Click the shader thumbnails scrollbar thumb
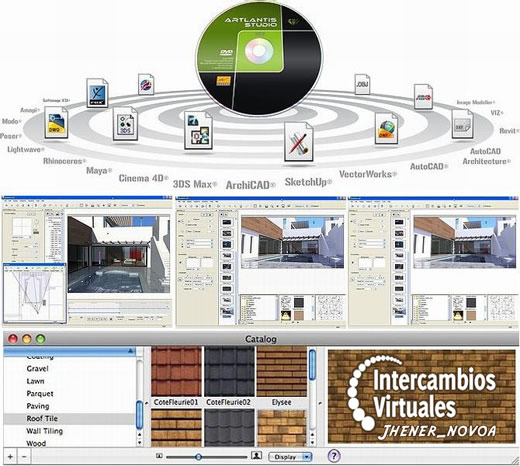The height and width of the screenshot is (466, 520). [312, 365]
